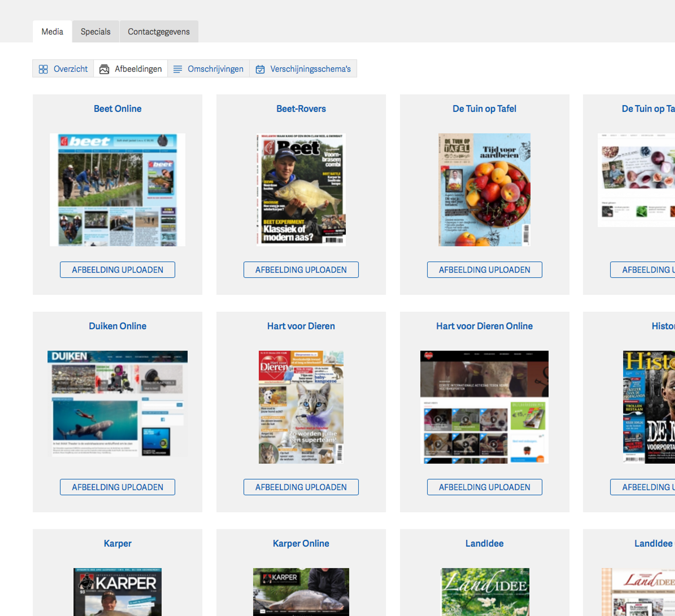
Task: Click the De Tuin op Tafel strawberry cover
Action: tap(484, 190)
